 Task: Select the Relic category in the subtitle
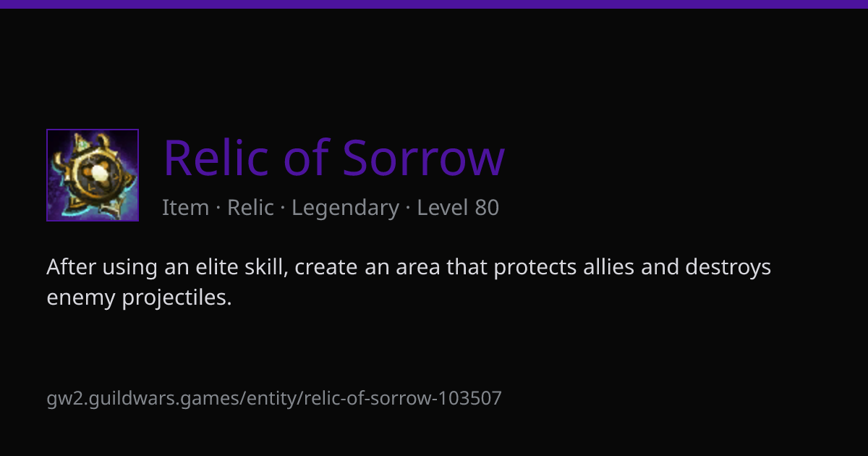[x=250, y=208]
